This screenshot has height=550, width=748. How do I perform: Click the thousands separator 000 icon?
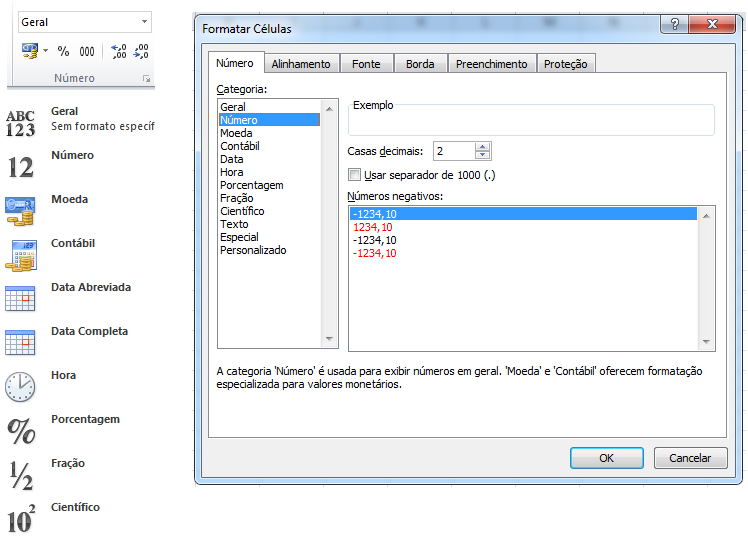tap(87, 51)
